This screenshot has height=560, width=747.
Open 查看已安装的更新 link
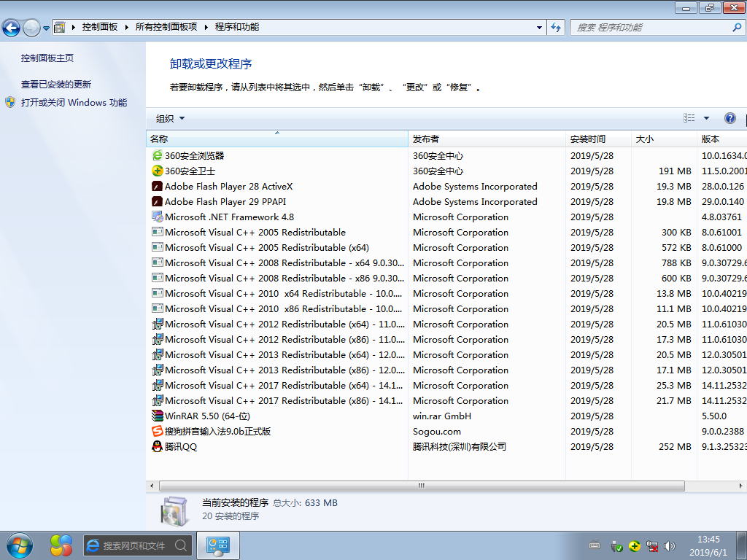point(55,85)
